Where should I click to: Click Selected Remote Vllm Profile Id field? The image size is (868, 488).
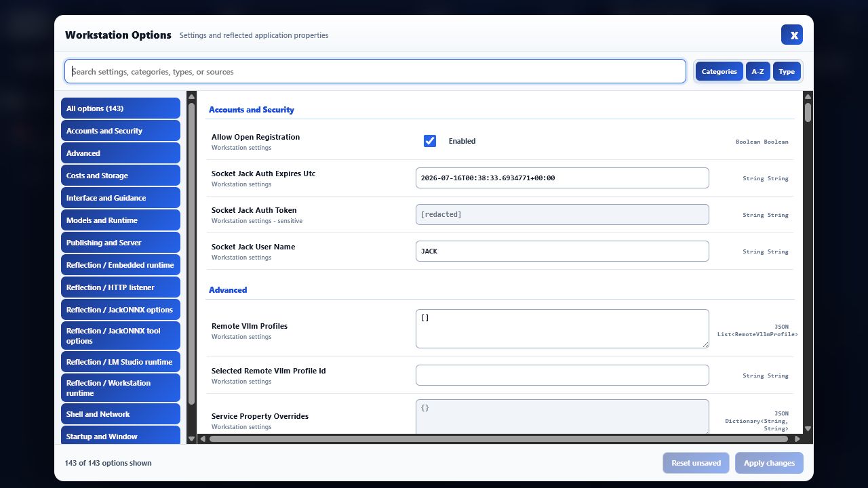tap(562, 375)
